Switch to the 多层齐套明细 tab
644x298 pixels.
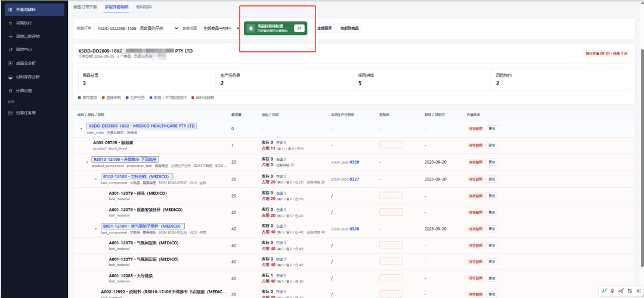117,7
